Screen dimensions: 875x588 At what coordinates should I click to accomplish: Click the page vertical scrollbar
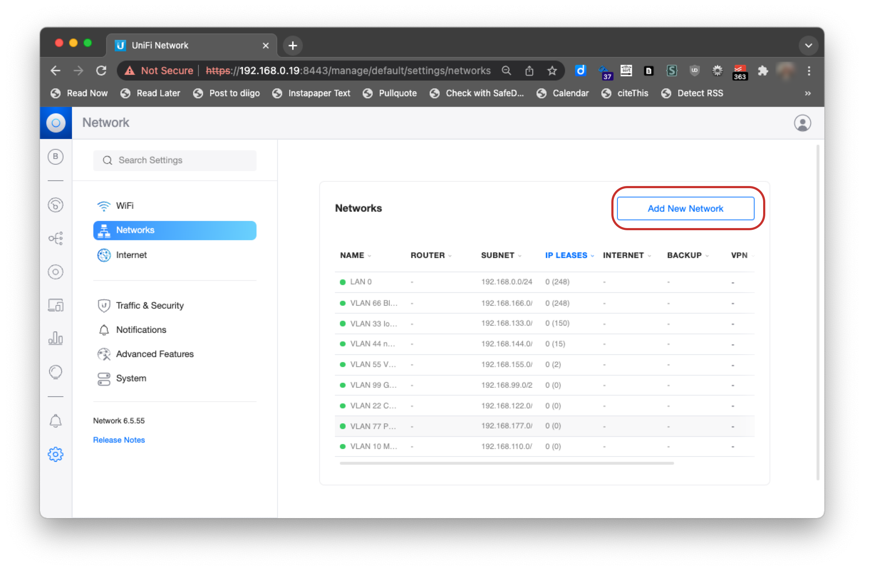pyautogui.click(x=818, y=313)
